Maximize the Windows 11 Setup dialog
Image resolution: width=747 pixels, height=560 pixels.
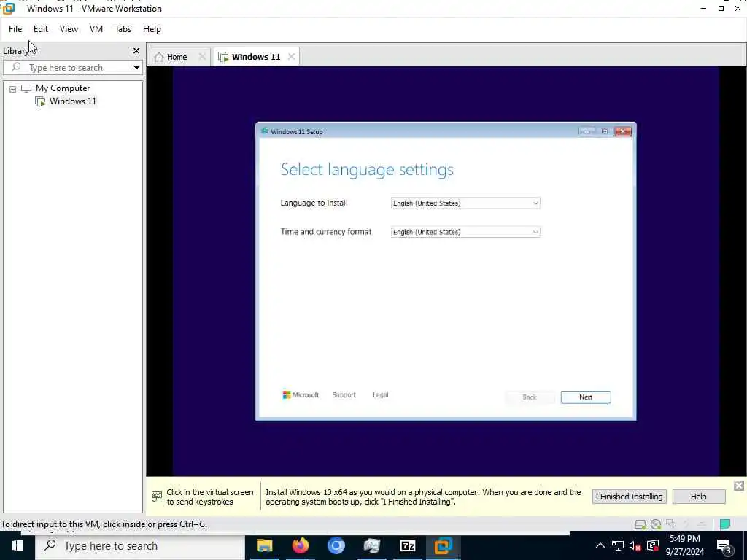click(605, 131)
